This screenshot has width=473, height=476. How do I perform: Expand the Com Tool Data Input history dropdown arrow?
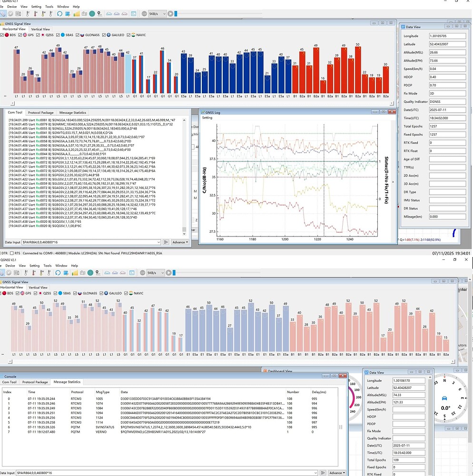point(158,242)
